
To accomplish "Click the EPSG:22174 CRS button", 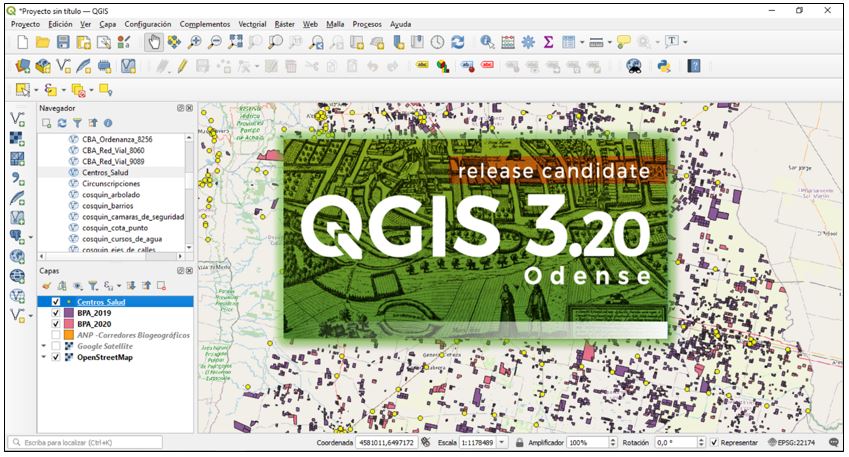I will coord(792,443).
